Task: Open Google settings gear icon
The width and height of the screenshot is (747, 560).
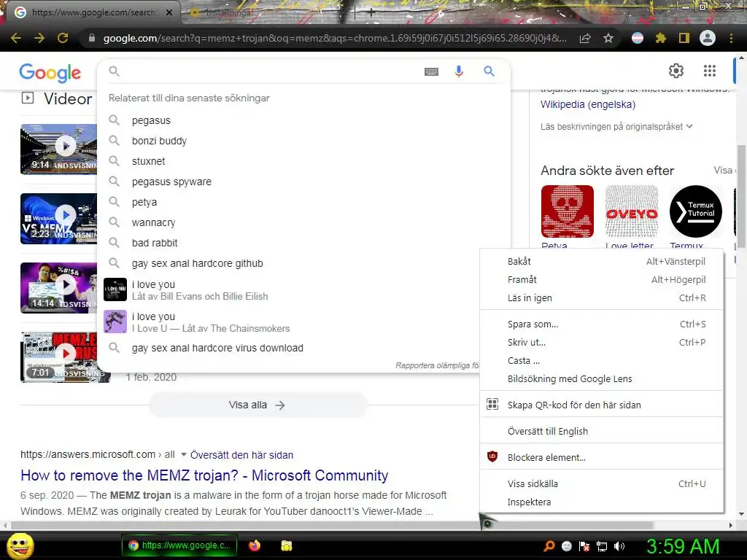Action: point(676,71)
